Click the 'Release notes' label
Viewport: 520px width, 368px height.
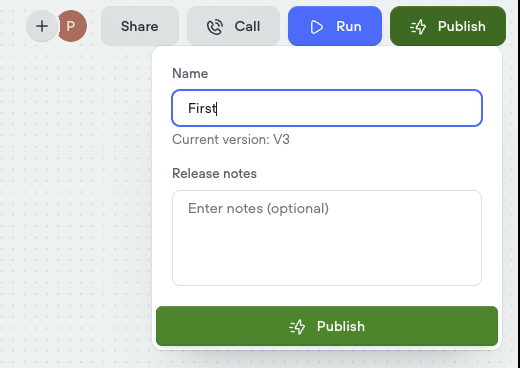[214, 173]
